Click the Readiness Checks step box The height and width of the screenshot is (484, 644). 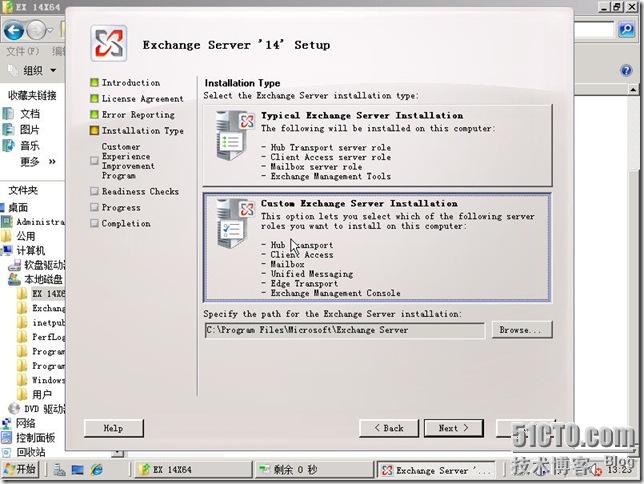pos(94,191)
